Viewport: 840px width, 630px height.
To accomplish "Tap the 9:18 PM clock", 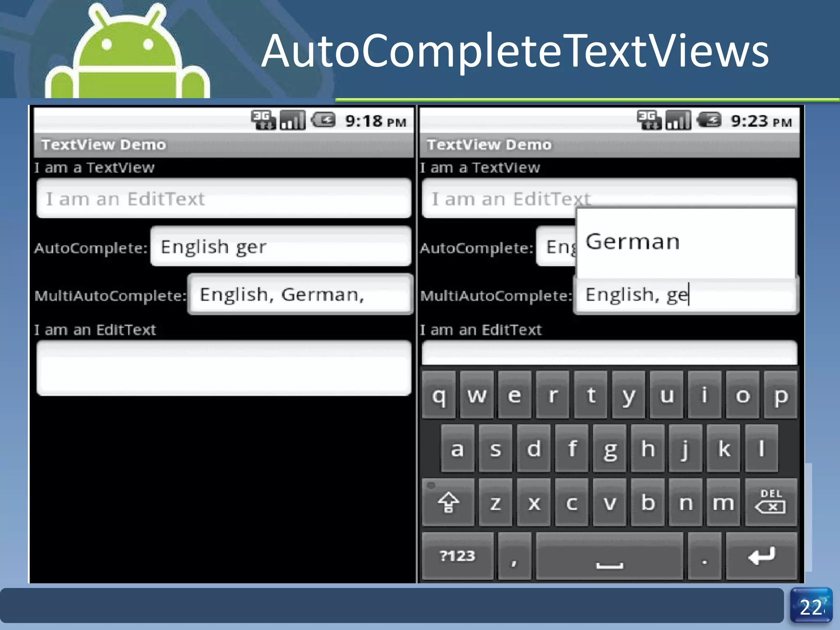I will pos(376,121).
